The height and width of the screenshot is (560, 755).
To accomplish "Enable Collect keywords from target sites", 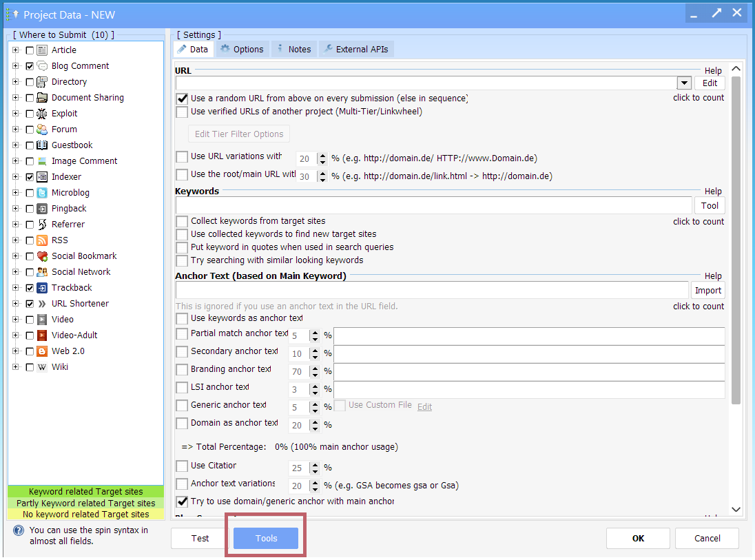I will click(x=182, y=222).
